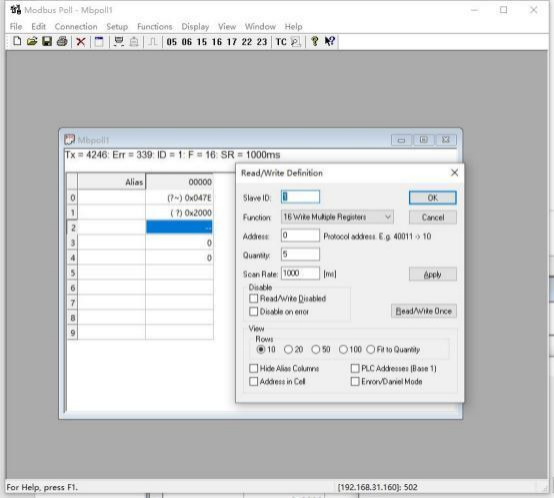Click the yellow Help question icon

[314, 42]
